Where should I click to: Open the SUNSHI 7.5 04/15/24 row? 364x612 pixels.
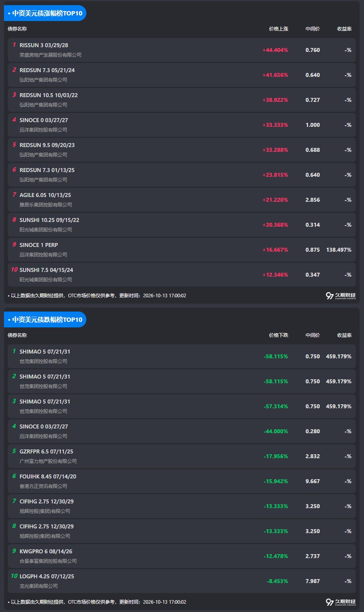pyautogui.click(x=182, y=275)
